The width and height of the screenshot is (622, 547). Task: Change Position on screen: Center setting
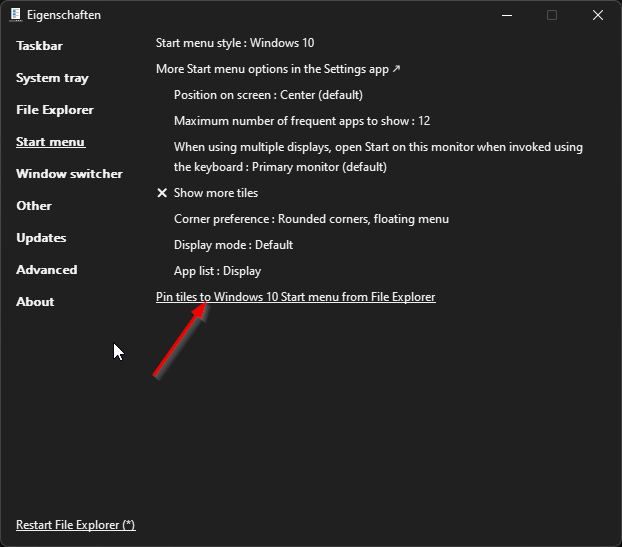pos(268,95)
